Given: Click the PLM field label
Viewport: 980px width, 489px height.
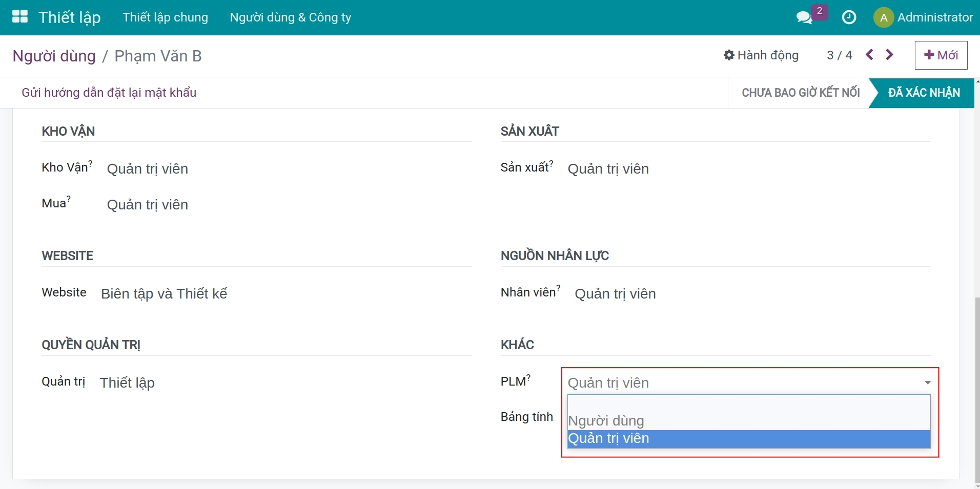Looking at the screenshot, I should coord(514,381).
